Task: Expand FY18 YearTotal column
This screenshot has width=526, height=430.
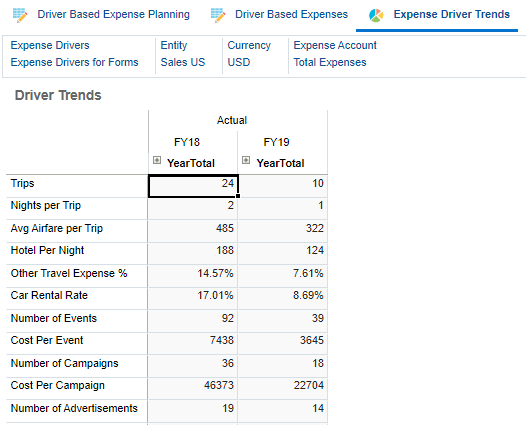Action: 157,160
